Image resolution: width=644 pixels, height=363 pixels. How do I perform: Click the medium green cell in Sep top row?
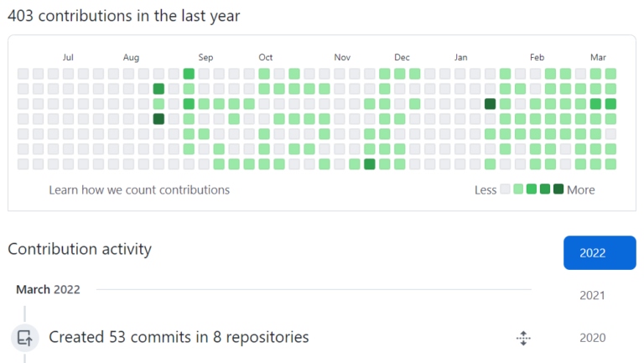(x=189, y=74)
